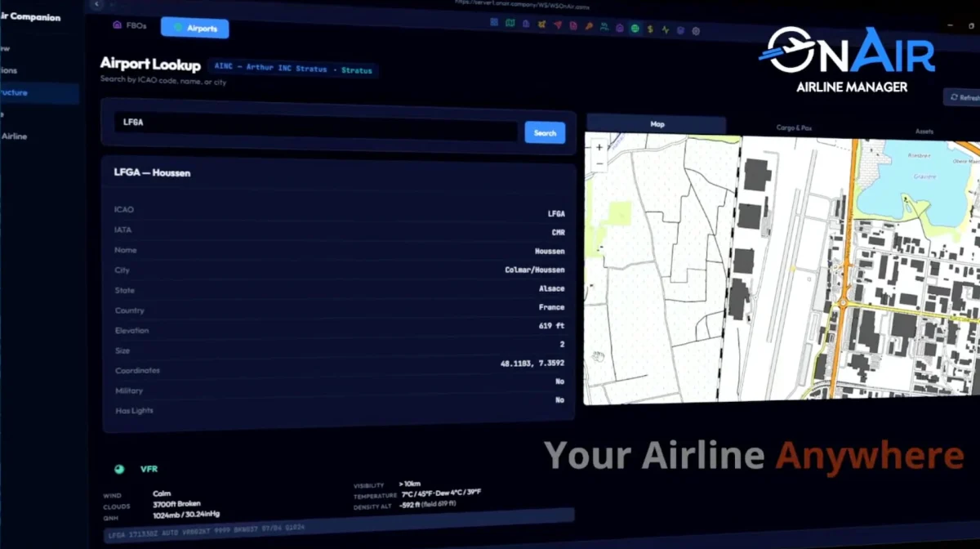Zoom in on the airport map
The height and width of the screenshot is (549, 980).
pyautogui.click(x=599, y=147)
